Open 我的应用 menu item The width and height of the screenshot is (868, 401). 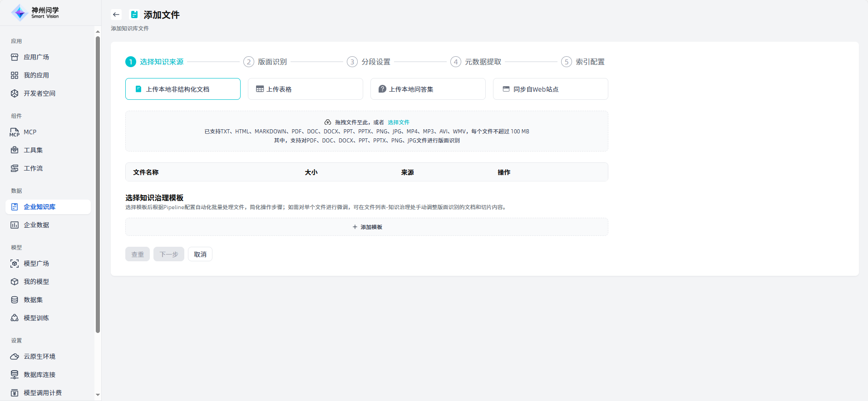tap(36, 75)
